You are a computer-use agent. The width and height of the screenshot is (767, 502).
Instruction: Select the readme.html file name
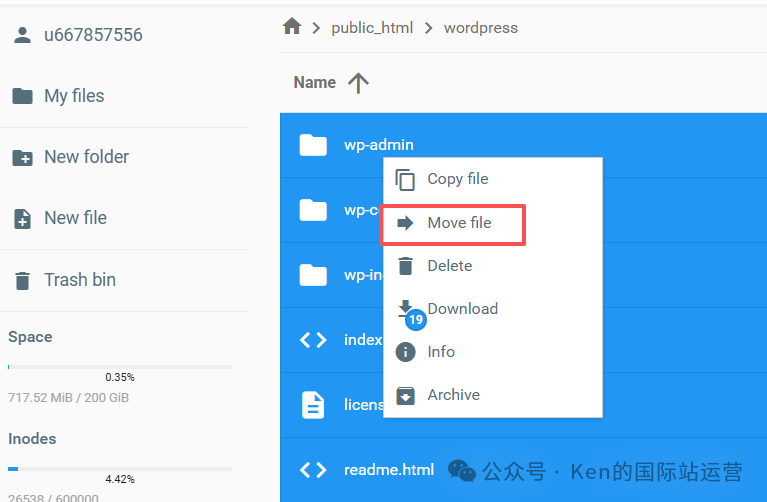tap(389, 470)
